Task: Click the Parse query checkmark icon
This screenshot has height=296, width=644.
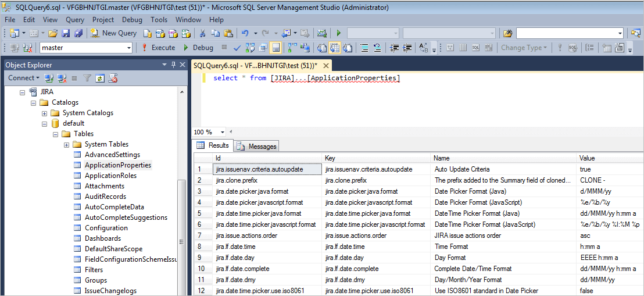Action: [x=237, y=48]
